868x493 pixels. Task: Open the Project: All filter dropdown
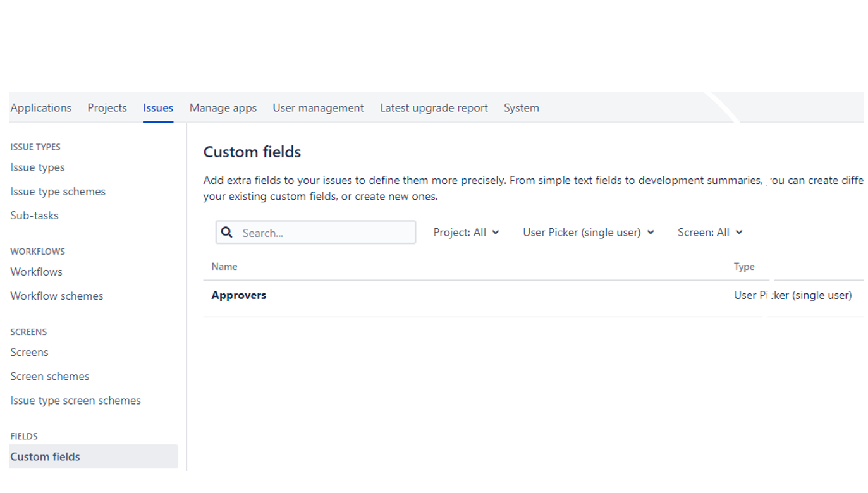466,233
